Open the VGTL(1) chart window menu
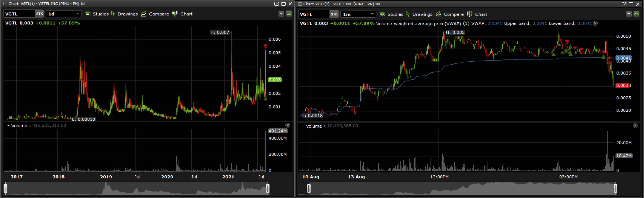 click(5, 4)
